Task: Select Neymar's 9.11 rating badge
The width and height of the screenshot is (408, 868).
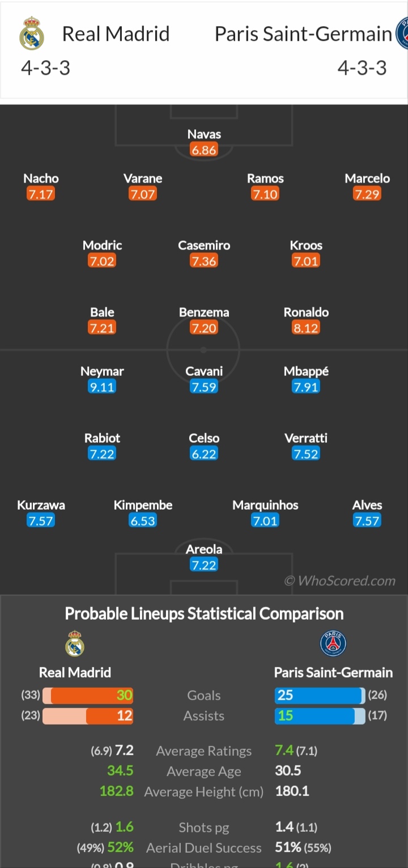Action: click(x=102, y=387)
